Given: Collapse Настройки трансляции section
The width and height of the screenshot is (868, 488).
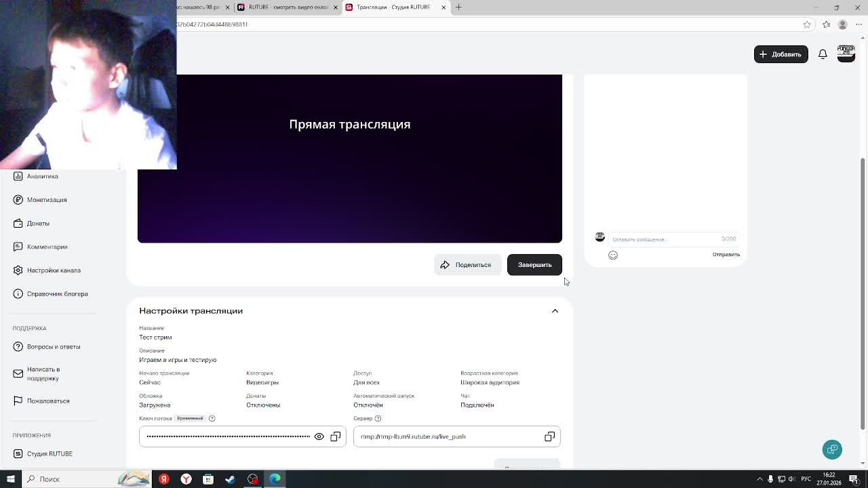Looking at the screenshot, I should pos(555,311).
